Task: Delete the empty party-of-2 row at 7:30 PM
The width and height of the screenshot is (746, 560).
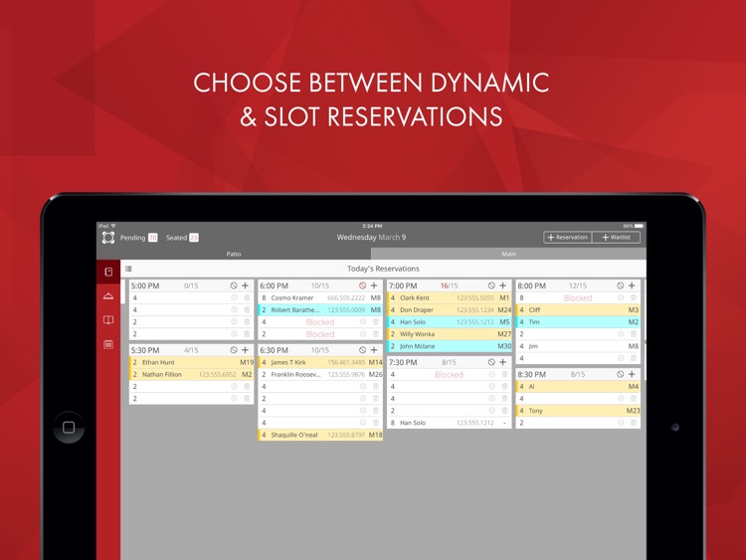Action: pos(504,411)
